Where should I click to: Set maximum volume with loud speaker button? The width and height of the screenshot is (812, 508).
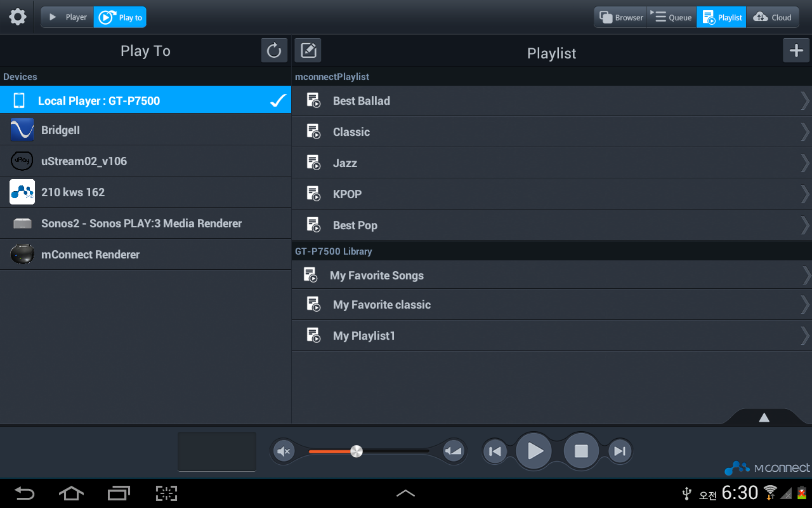point(454,451)
